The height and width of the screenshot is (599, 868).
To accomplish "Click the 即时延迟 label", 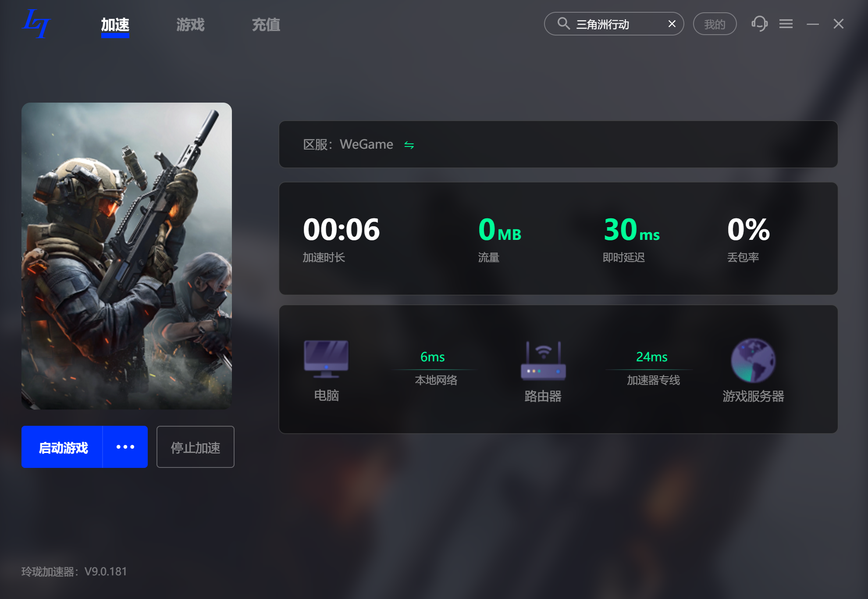I will [x=624, y=257].
